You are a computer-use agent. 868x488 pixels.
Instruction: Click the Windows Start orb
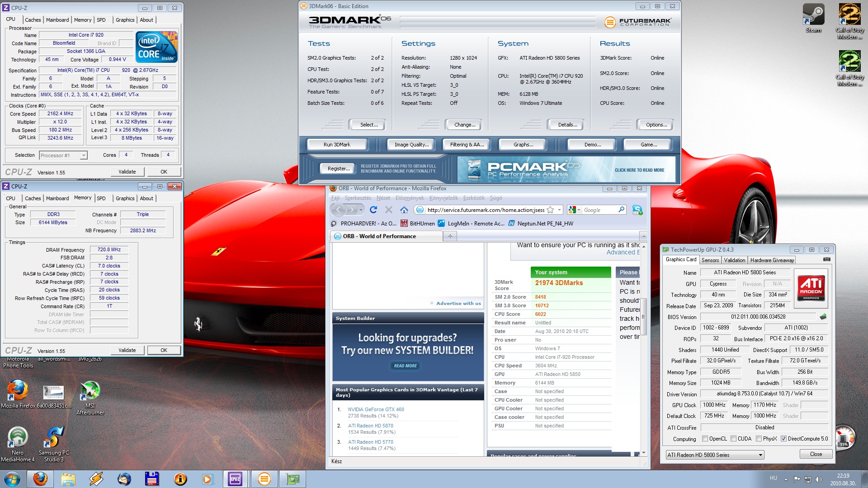pos(12,479)
